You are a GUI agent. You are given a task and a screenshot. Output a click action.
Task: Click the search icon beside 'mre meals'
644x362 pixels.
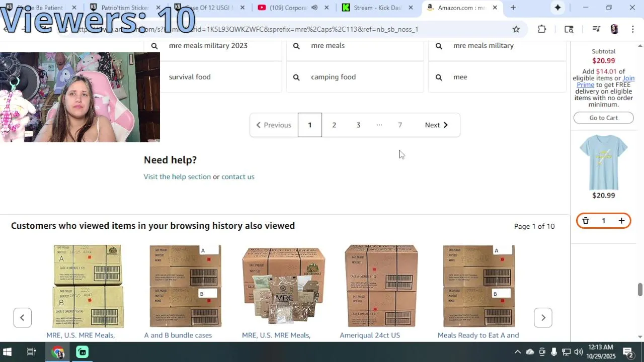tap(296, 46)
